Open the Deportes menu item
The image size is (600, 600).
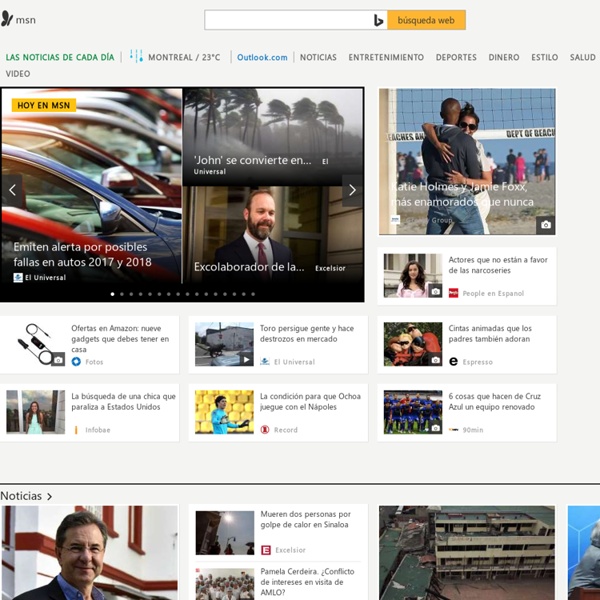[x=456, y=58]
